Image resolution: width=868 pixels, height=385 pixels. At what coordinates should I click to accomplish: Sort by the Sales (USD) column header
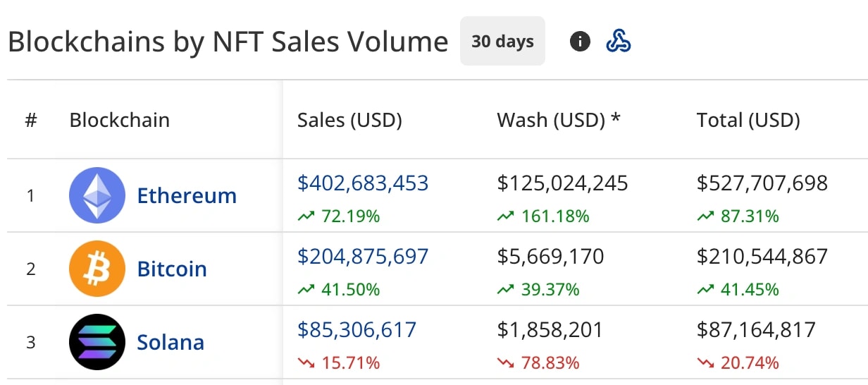(349, 120)
